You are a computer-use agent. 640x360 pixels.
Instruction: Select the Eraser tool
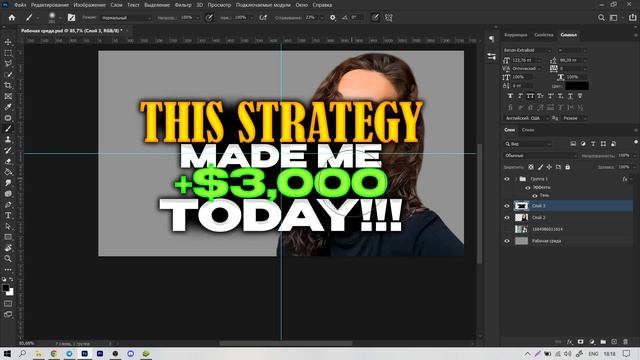8,161
